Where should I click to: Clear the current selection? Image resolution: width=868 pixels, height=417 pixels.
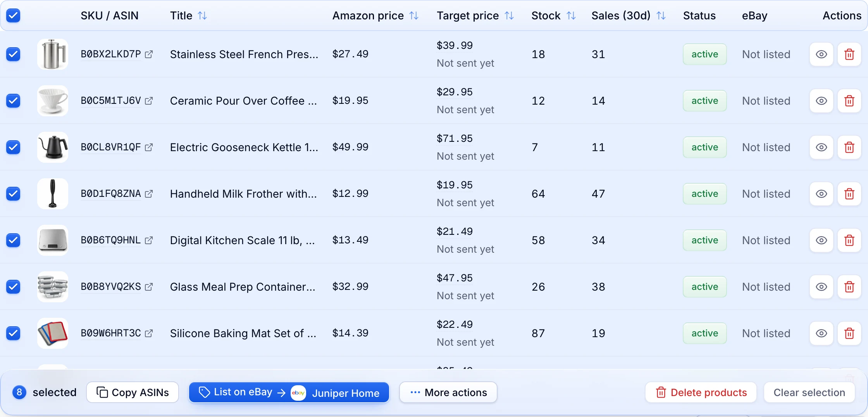(x=809, y=393)
